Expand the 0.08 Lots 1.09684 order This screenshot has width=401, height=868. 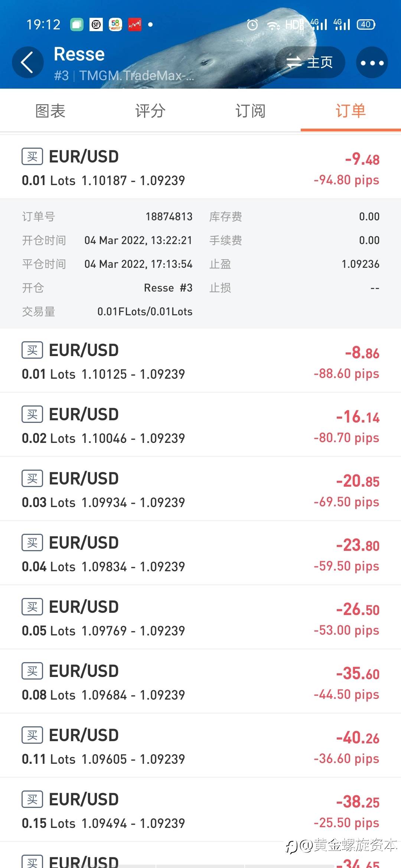pos(200,681)
